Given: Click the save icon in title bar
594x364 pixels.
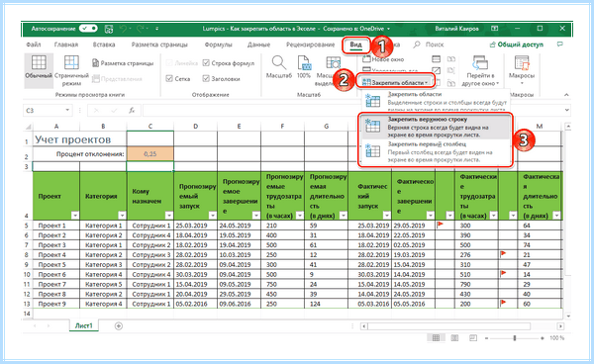Looking at the screenshot, I should [109, 29].
